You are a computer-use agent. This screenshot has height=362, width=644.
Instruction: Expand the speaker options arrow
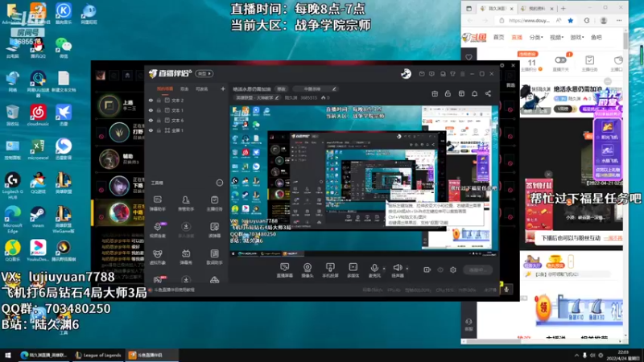click(407, 269)
